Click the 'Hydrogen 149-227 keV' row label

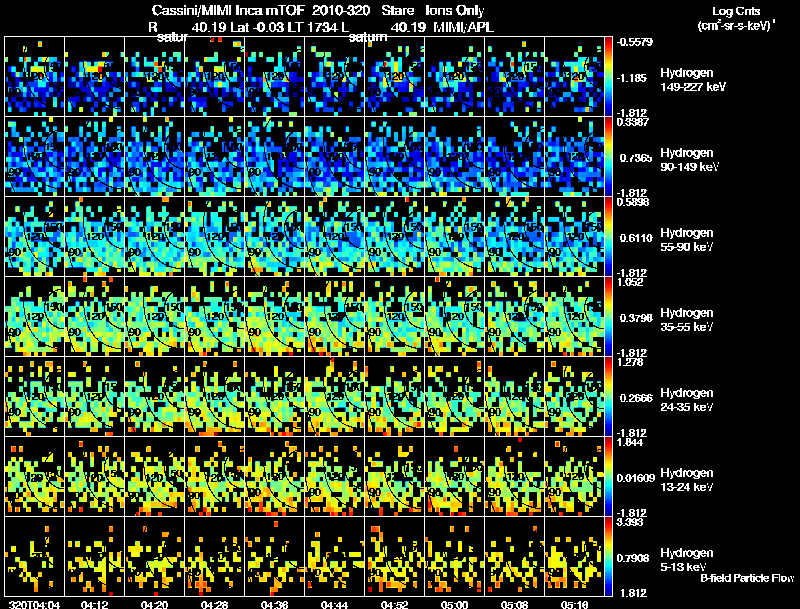tap(693, 80)
